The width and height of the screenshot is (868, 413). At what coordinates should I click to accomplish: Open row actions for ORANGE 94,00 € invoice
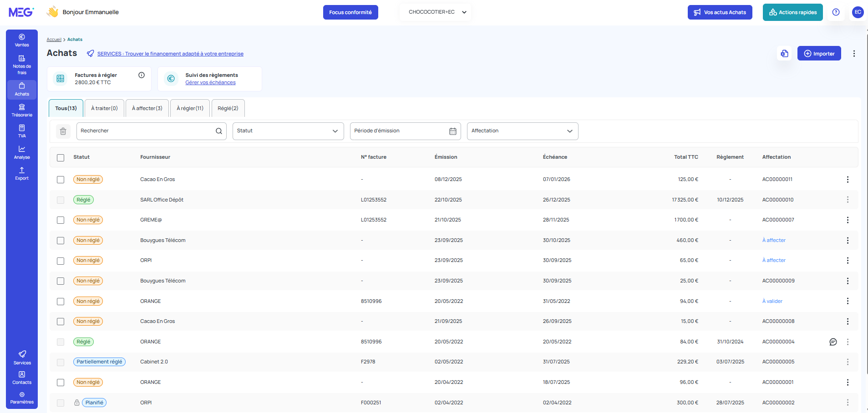click(x=848, y=301)
